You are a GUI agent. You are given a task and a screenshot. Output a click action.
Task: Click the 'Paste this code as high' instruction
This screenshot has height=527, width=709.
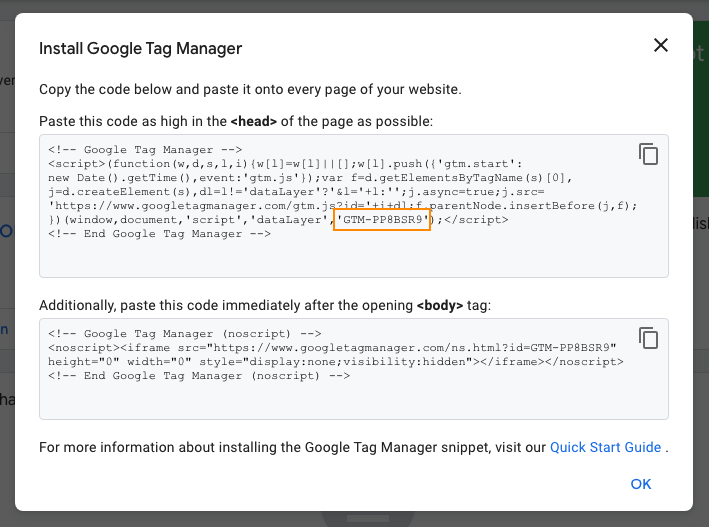coord(236,121)
